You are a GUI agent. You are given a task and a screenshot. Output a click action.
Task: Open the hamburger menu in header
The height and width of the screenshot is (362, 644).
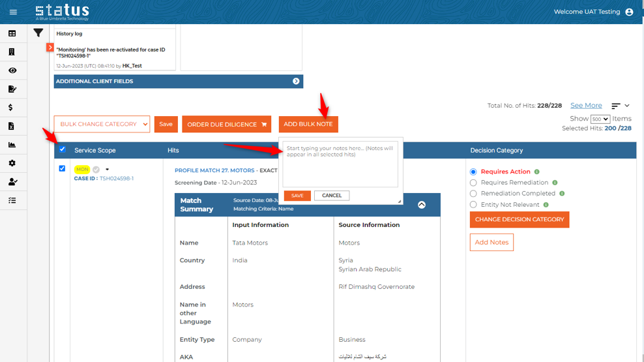pos(13,12)
